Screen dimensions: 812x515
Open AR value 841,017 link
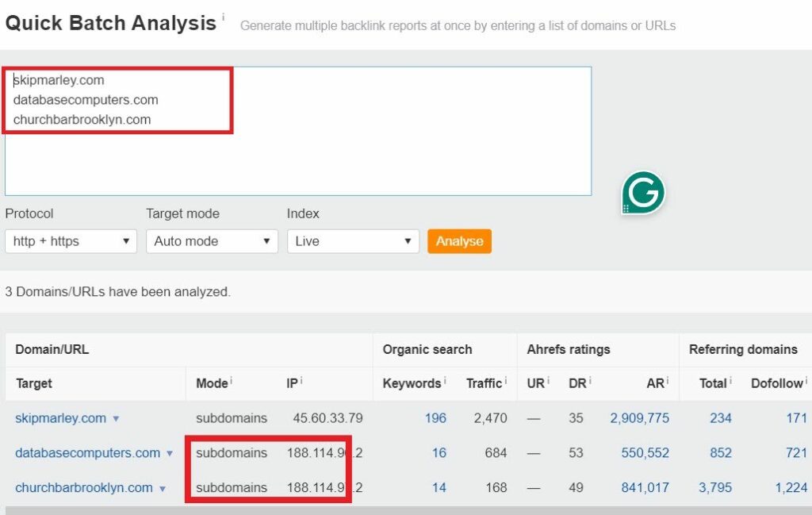click(645, 487)
